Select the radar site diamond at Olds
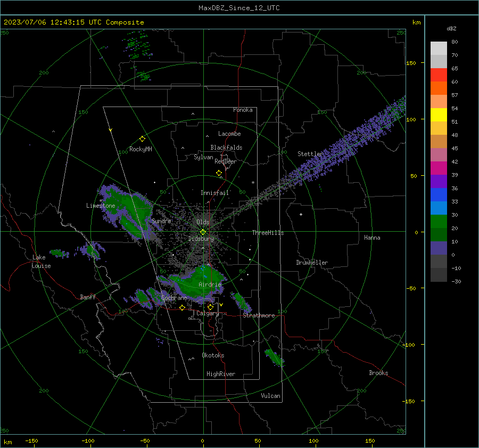The width and height of the screenshot is (479, 448). coord(203,232)
